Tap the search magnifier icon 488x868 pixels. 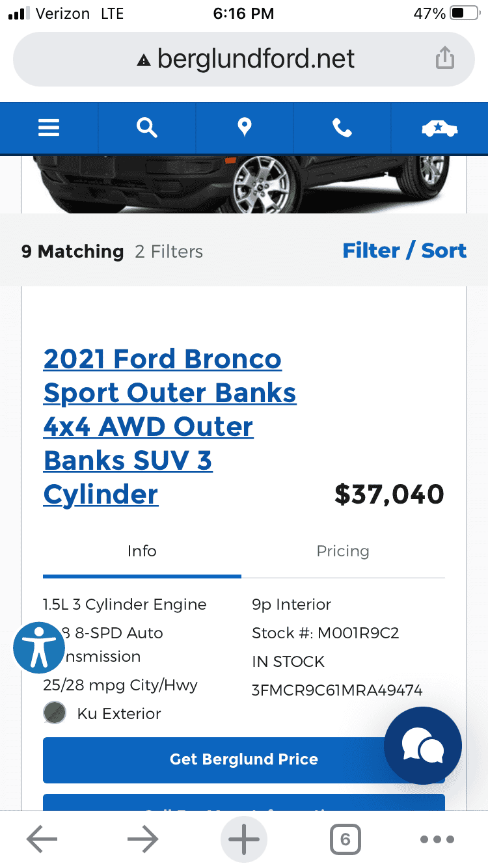pos(147,128)
